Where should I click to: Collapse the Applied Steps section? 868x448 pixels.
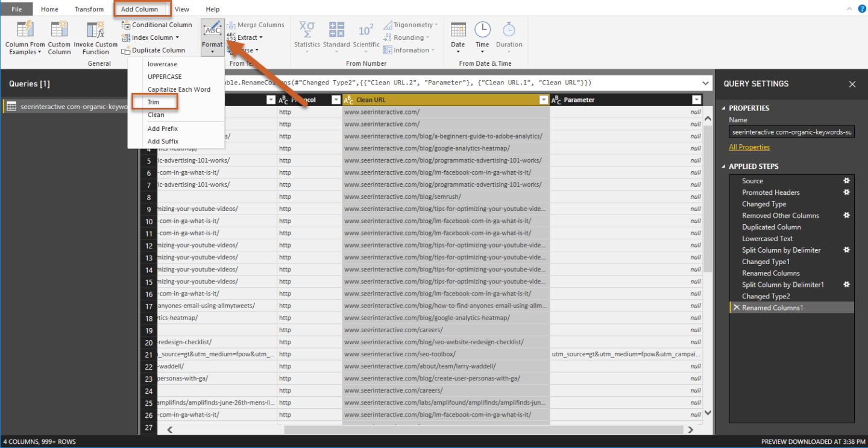[724, 166]
